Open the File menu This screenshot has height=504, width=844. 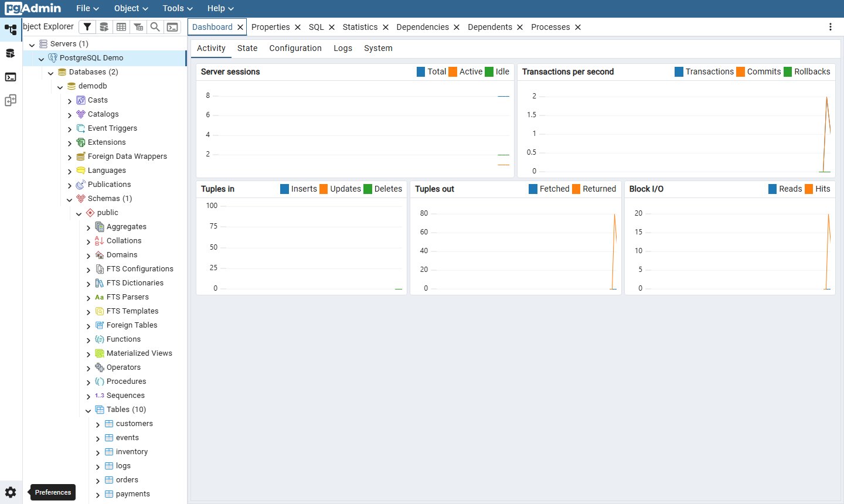coord(87,8)
